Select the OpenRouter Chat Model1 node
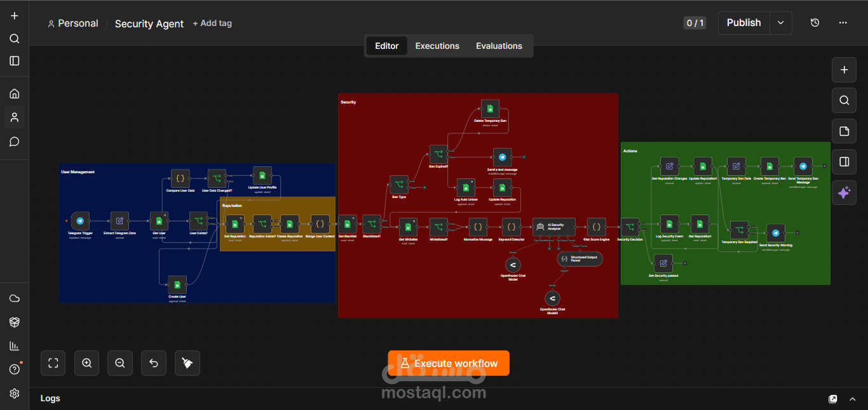 (x=552, y=298)
